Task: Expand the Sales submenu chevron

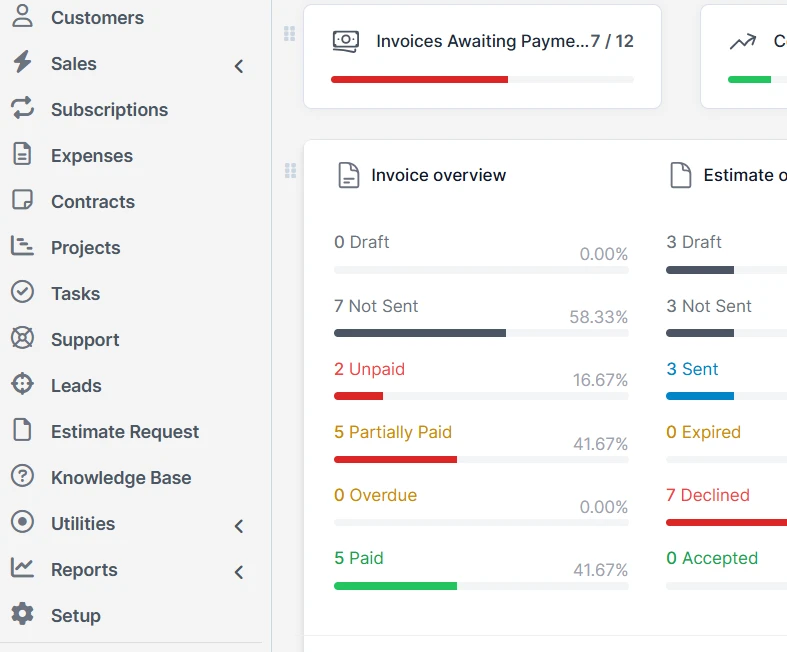Action: coord(239,66)
